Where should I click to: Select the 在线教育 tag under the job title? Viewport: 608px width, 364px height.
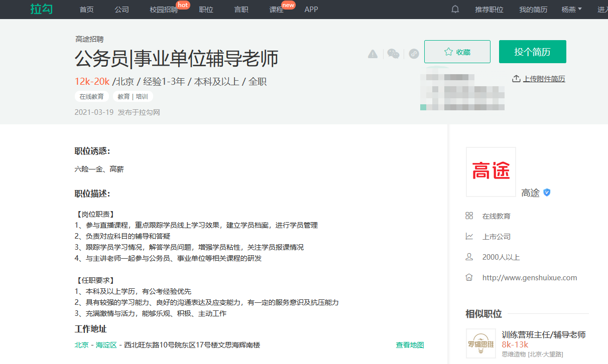[92, 96]
